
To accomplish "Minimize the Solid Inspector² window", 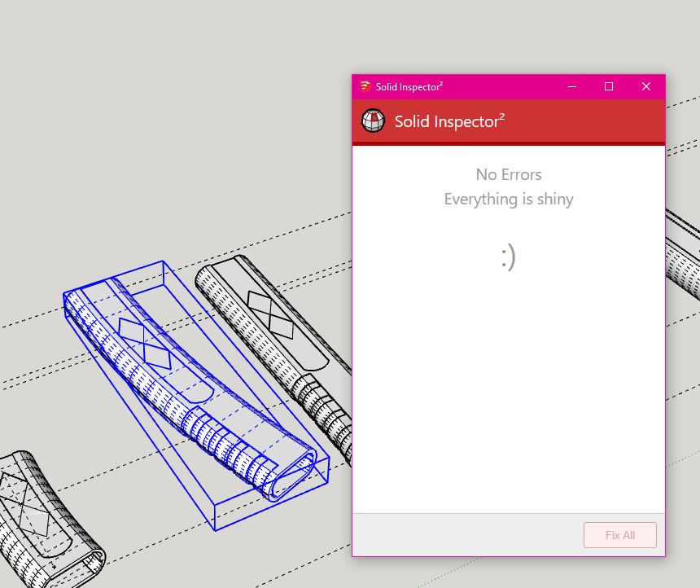I will click(x=572, y=86).
